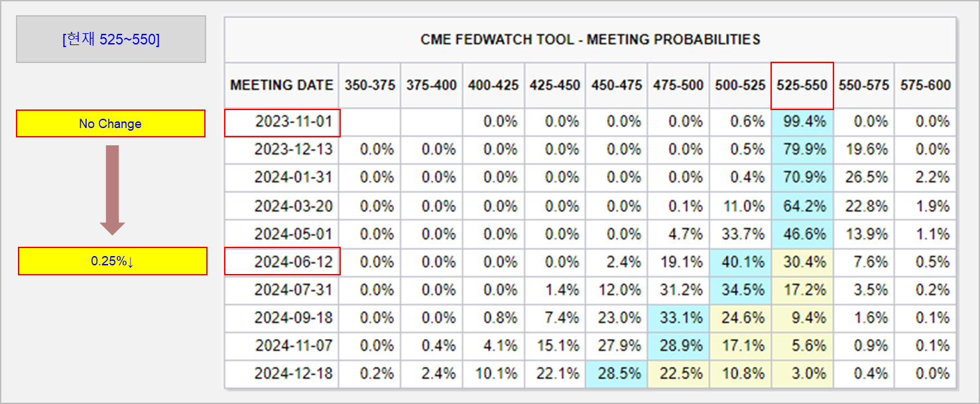Click the 13.9% probability cell
This screenshot has height=404, width=980.
(864, 234)
